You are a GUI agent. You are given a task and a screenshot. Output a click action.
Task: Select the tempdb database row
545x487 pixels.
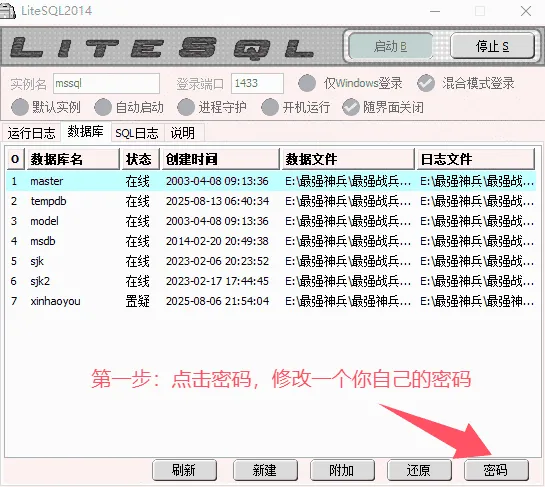[x=271, y=201]
